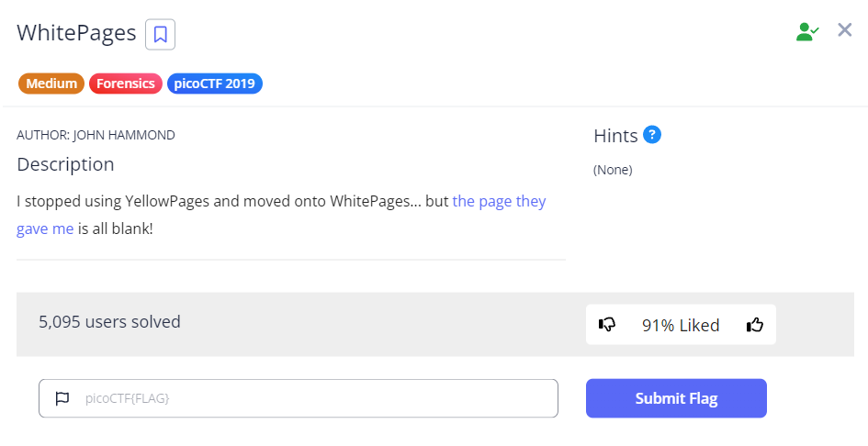Click the 5,095 users solved count

click(109, 321)
